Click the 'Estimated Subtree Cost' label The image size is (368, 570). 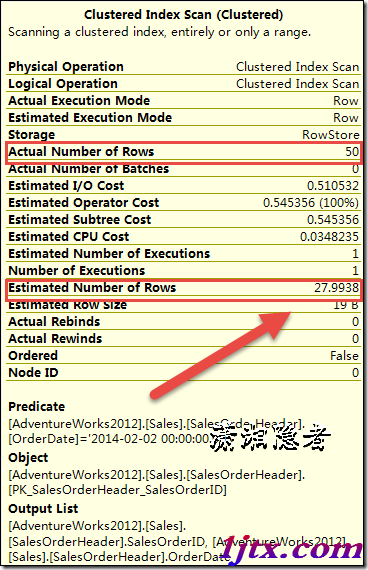[x=80, y=220]
